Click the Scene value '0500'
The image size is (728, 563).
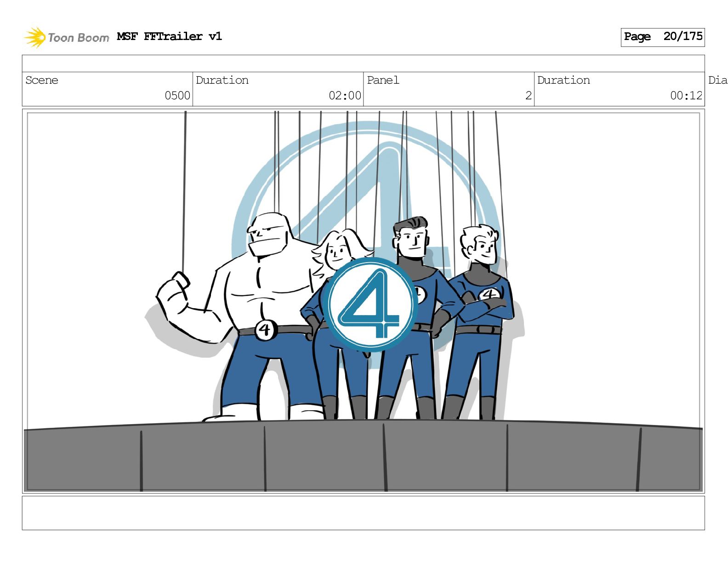[177, 95]
